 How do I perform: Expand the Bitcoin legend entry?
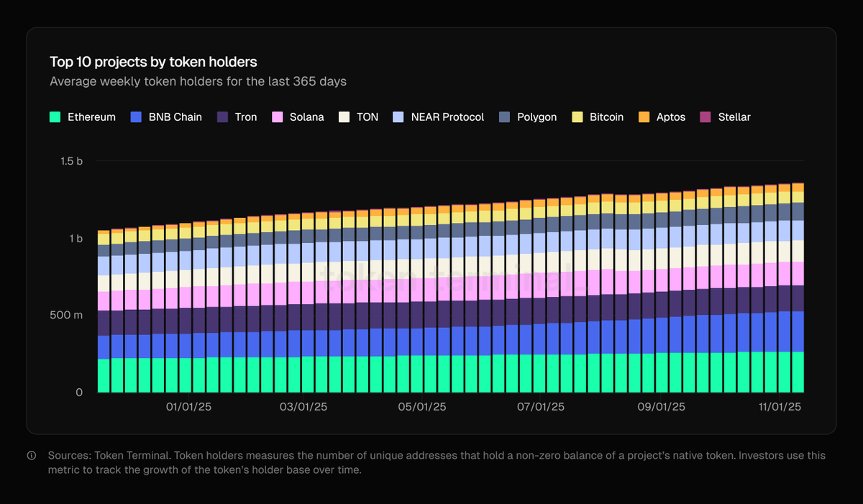598,116
